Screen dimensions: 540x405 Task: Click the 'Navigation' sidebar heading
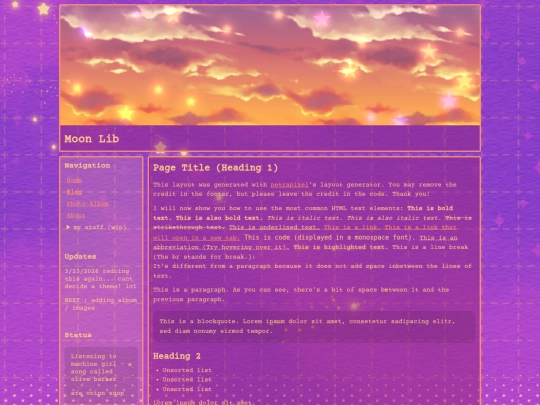coord(87,166)
